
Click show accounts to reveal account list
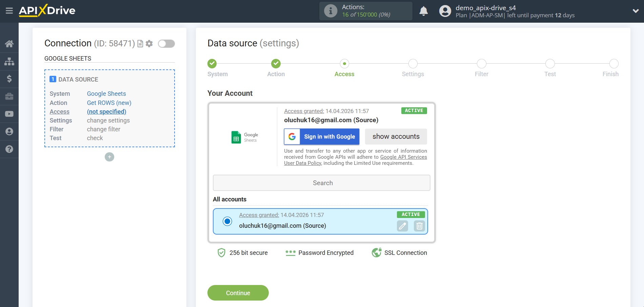[x=396, y=136]
